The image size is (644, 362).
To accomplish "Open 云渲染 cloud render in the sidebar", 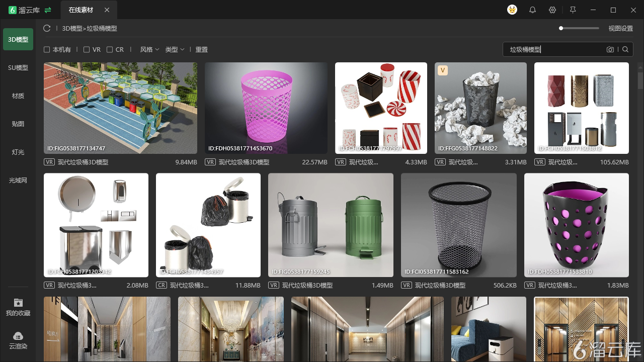I will (x=18, y=340).
